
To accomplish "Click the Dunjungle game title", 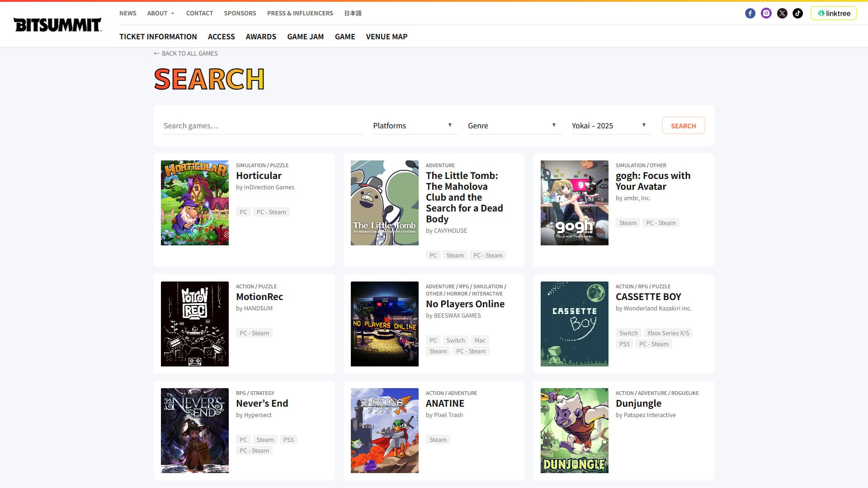I will pos(638,404).
